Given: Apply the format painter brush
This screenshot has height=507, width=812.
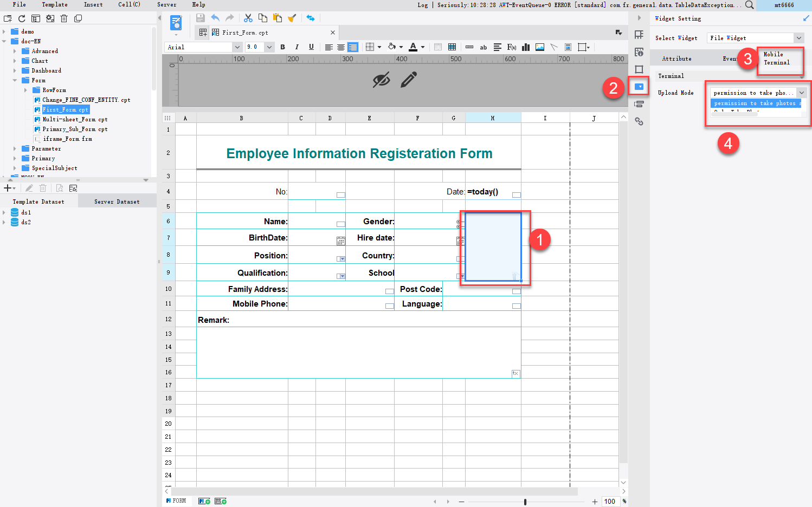Looking at the screenshot, I should point(292,18).
